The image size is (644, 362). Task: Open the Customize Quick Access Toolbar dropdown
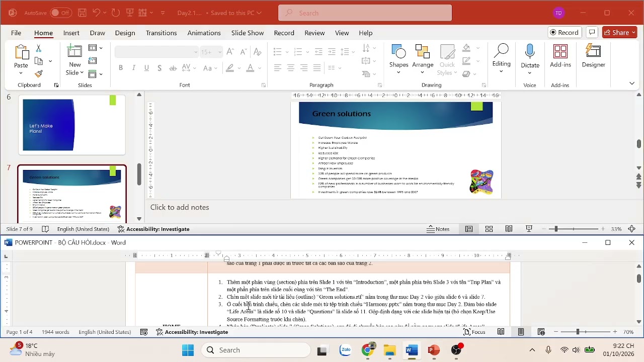coord(163,13)
